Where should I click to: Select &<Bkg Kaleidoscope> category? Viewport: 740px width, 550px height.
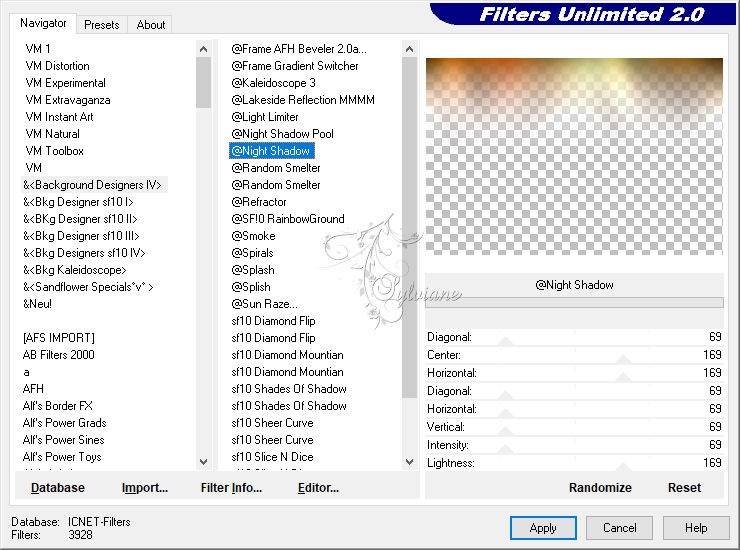click(x=75, y=270)
